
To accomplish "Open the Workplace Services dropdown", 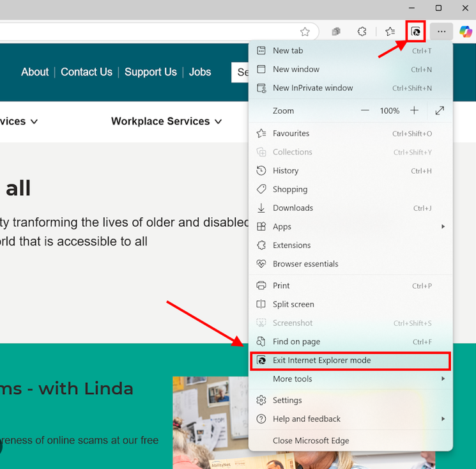I will tap(166, 121).
